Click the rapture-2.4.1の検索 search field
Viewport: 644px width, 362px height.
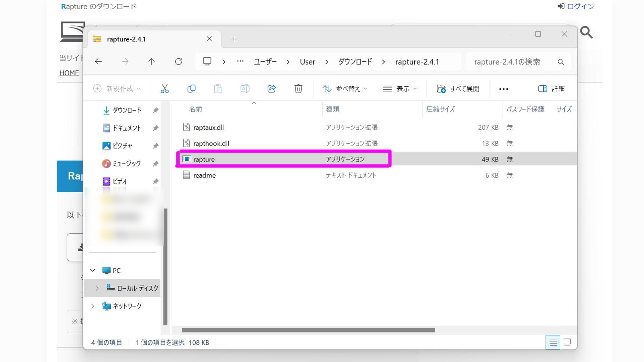[x=513, y=62]
